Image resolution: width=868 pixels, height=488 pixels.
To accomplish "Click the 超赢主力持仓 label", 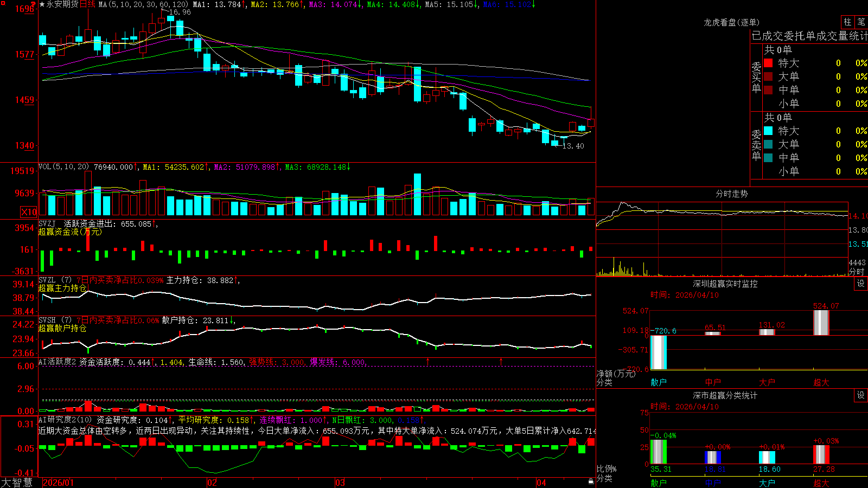I will point(62,288).
